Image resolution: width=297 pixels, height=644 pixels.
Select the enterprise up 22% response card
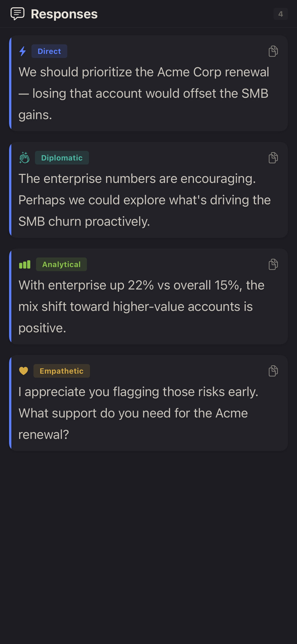tap(149, 306)
